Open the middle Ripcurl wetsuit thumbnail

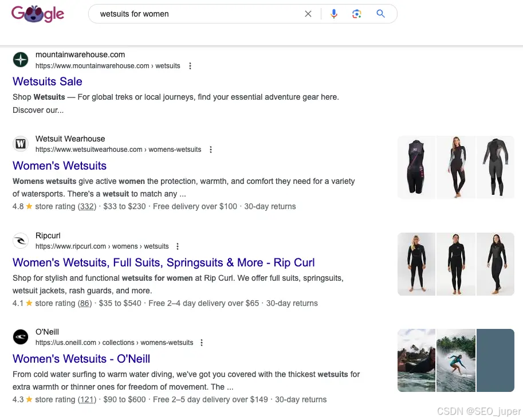tap(456, 264)
